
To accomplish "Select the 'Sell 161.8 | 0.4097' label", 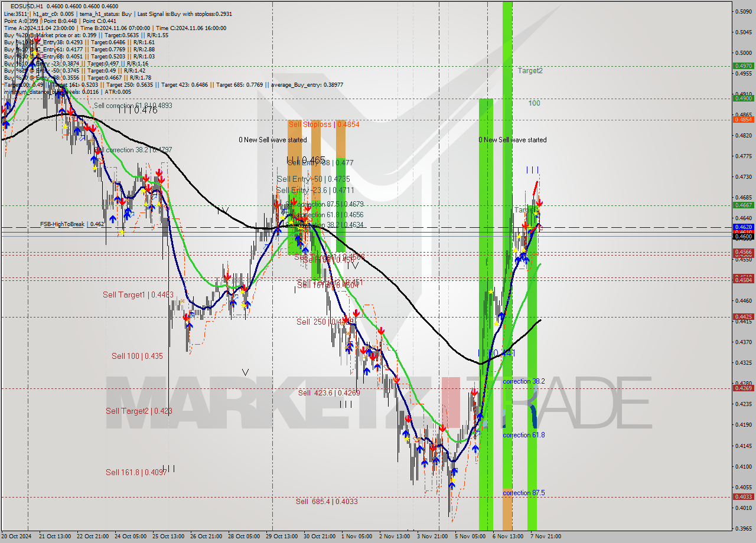I will click(135, 472).
